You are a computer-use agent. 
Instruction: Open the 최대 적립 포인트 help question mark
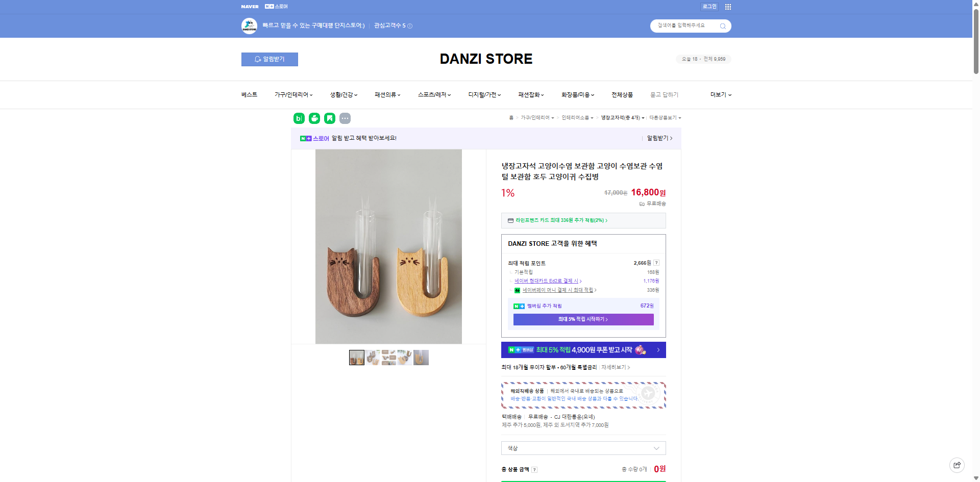[x=657, y=263]
